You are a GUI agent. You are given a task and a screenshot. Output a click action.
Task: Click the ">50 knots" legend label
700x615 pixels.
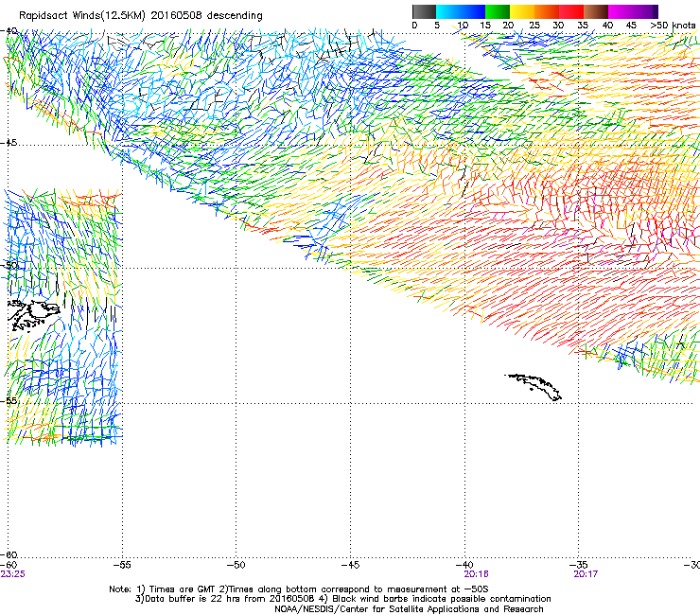click(x=673, y=25)
